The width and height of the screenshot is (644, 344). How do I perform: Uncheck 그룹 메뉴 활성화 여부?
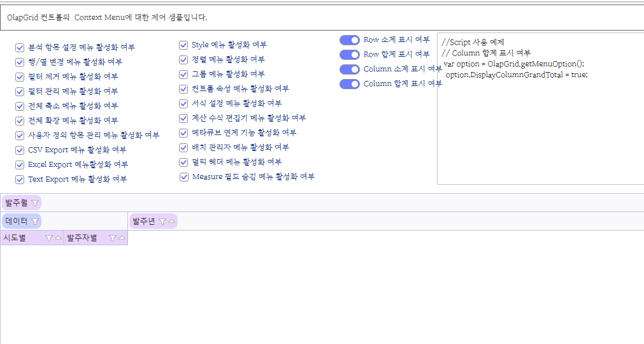pyautogui.click(x=183, y=75)
